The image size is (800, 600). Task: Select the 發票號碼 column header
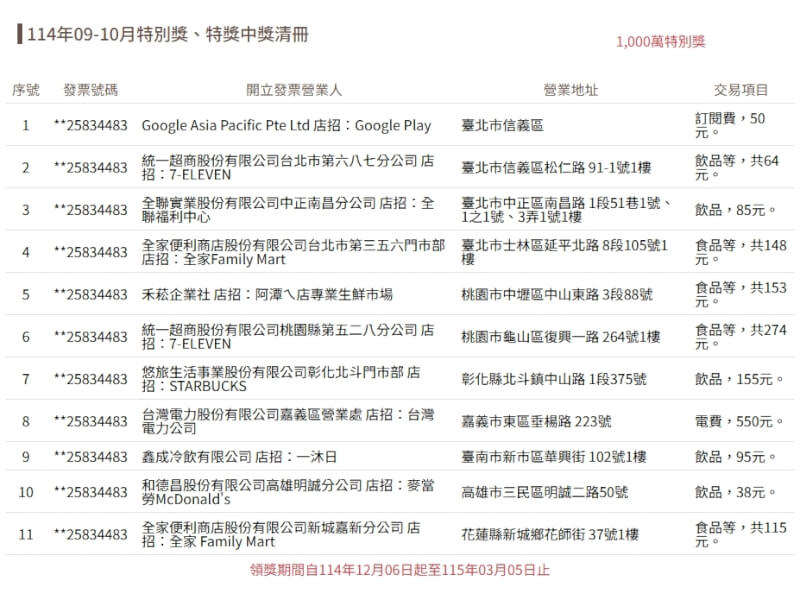(90, 90)
